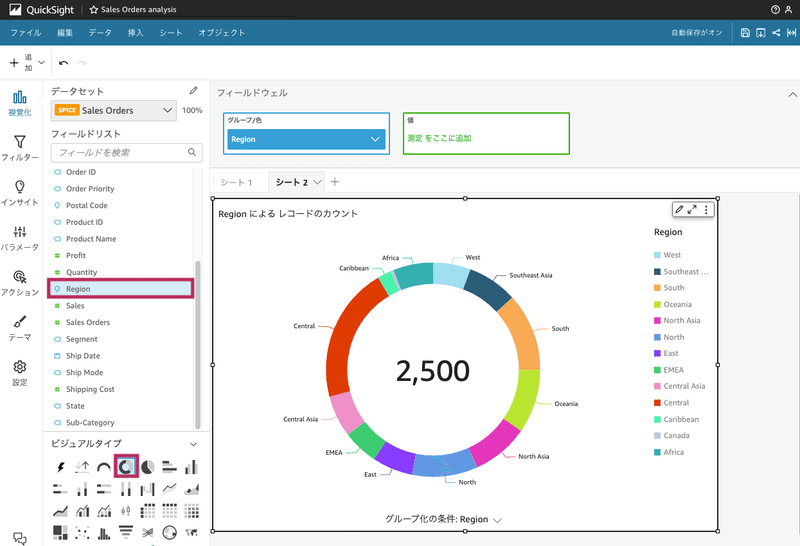Collapse the ビジュアルタイプ section
The width and height of the screenshot is (800, 546).
193,444
